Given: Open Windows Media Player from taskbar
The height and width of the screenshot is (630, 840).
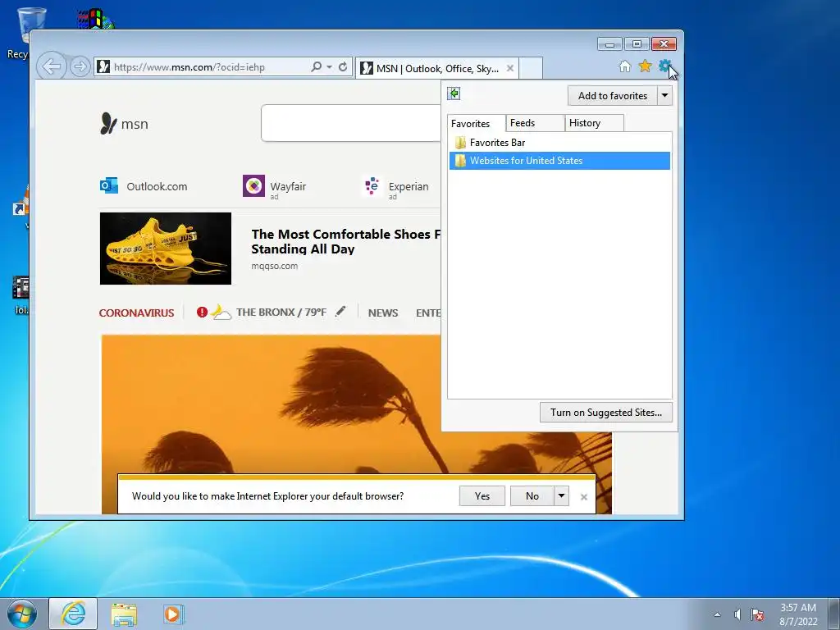Looking at the screenshot, I should tap(173, 614).
